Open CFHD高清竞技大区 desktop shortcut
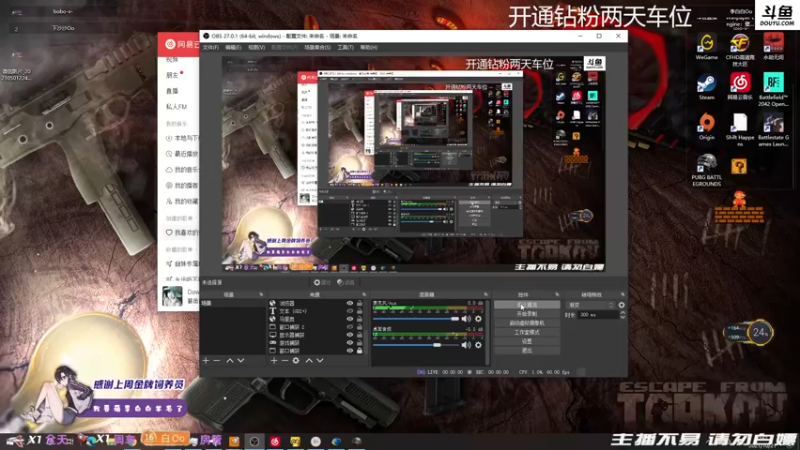800x450 pixels. click(740, 51)
